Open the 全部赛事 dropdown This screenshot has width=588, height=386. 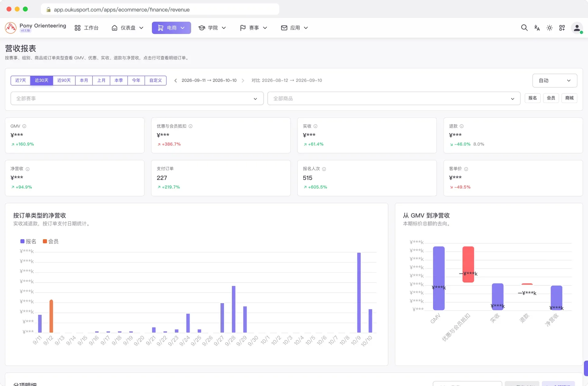tap(137, 99)
